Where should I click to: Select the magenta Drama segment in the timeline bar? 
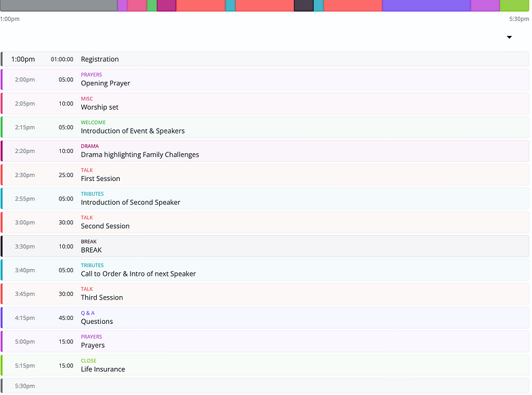tap(167, 5)
